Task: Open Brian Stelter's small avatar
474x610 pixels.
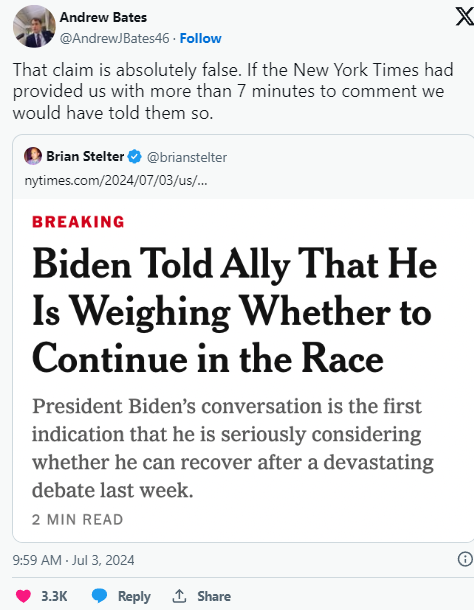Action: point(33,156)
